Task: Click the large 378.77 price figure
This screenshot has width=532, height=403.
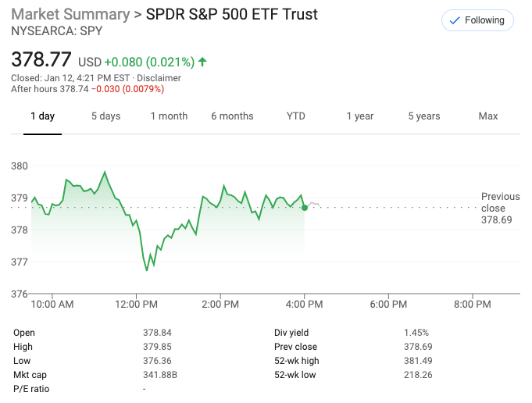Action: point(41,59)
